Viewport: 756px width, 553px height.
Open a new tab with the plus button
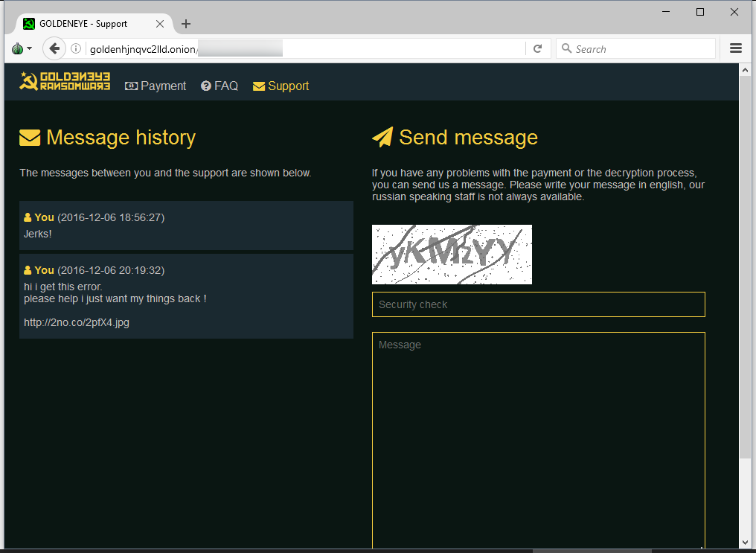click(186, 24)
